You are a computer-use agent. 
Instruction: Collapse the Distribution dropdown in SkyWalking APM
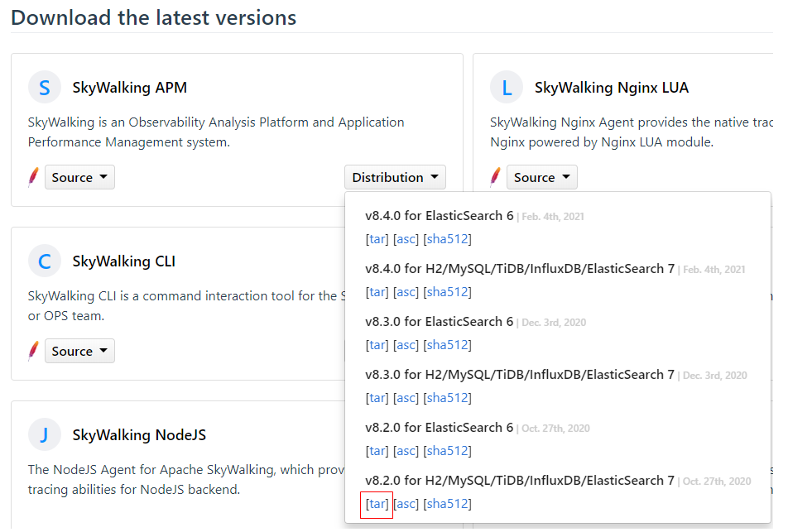395,177
